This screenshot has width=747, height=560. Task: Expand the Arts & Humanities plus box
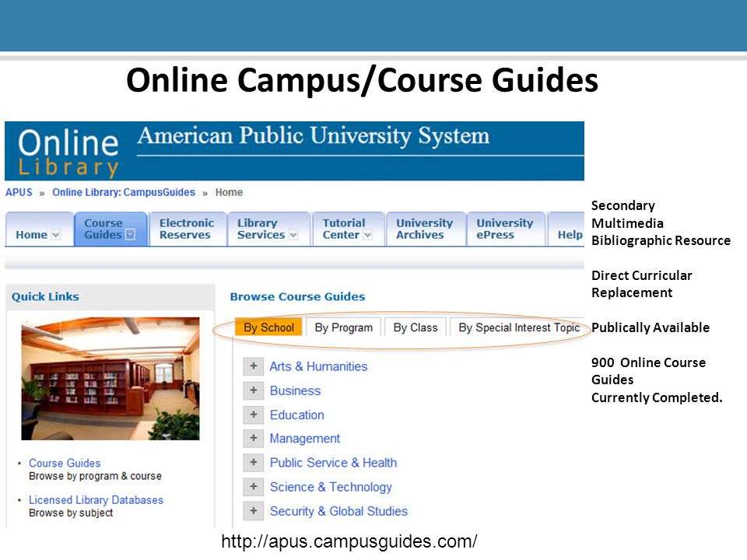click(253, 366)
